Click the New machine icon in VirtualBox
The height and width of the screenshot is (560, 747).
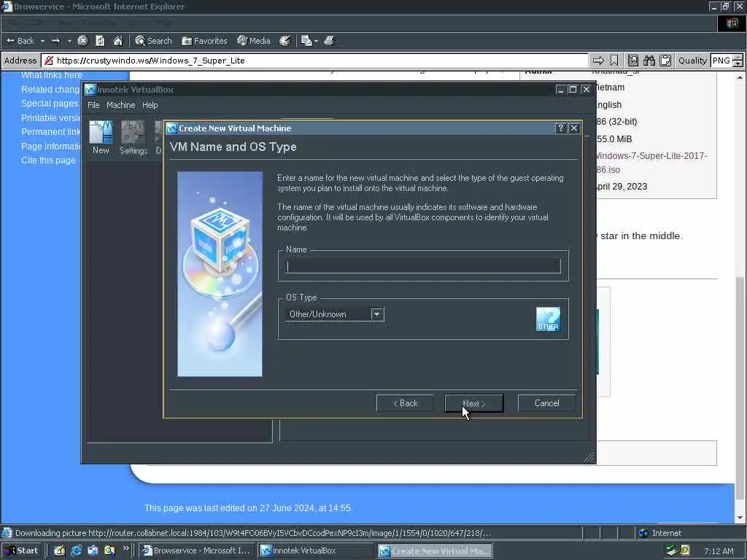(101, 137)
